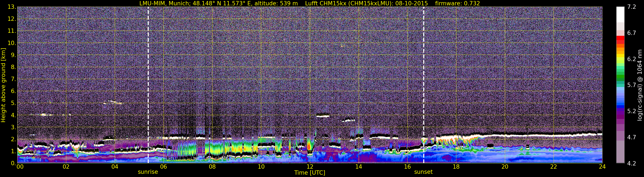Click the time axis tick '02'
Image resolution: width=644 pixels, height=177 pixels.
pyautogui.click(x=66, y=167)
